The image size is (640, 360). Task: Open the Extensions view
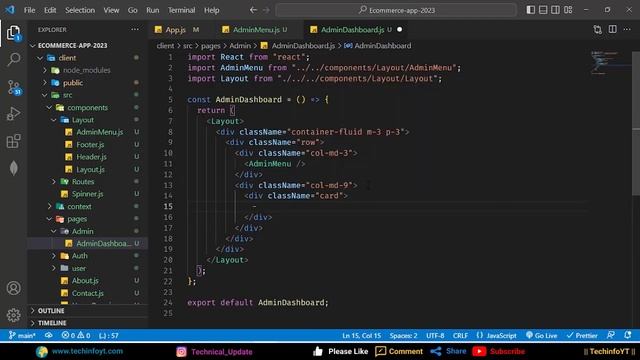coord(13,141)
